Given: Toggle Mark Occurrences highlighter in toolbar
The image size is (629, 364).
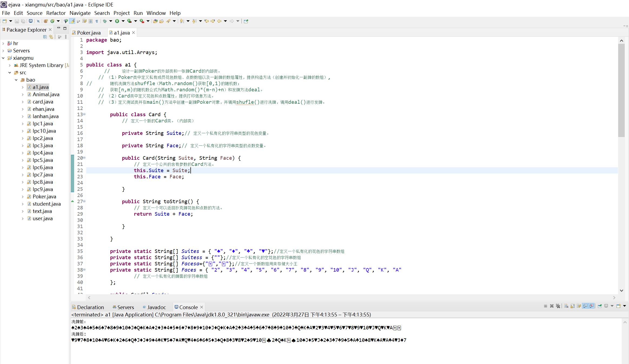Looking at the screenshot, I should point(72,21).
